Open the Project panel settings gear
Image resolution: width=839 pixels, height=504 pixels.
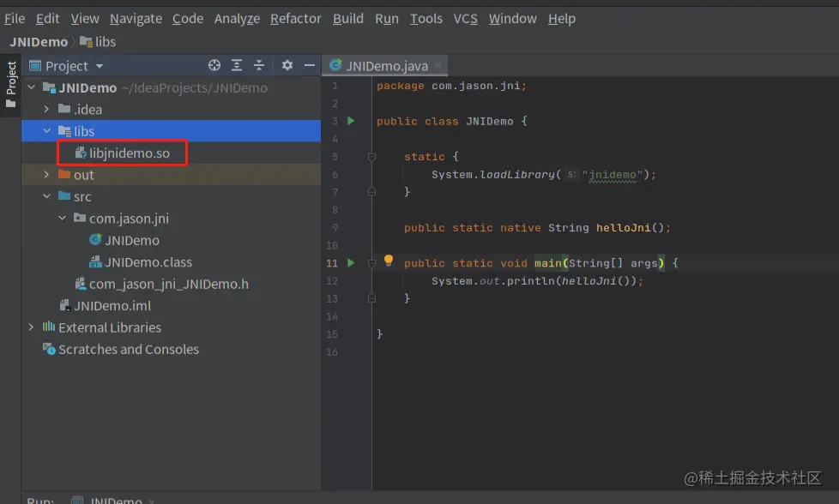coord(287,65)
